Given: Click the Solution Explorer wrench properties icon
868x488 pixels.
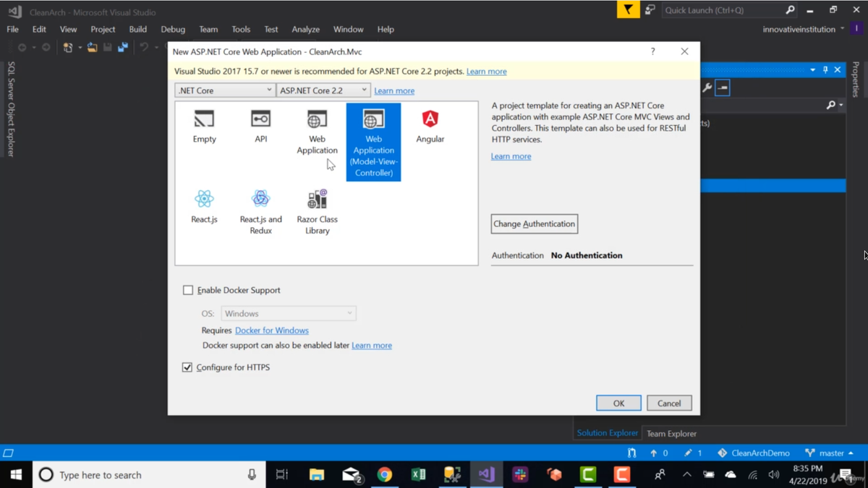Looking at the screenshot, I should [x=707, y=87].
